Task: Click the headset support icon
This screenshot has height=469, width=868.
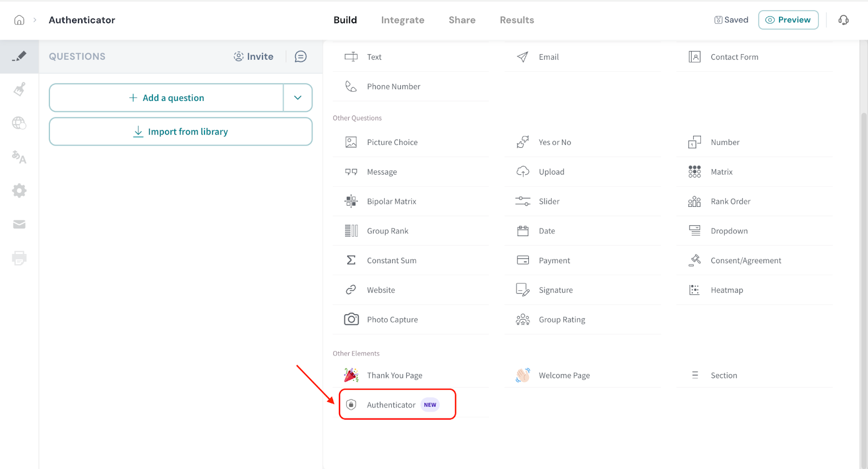Action: (x=843, y=20)
